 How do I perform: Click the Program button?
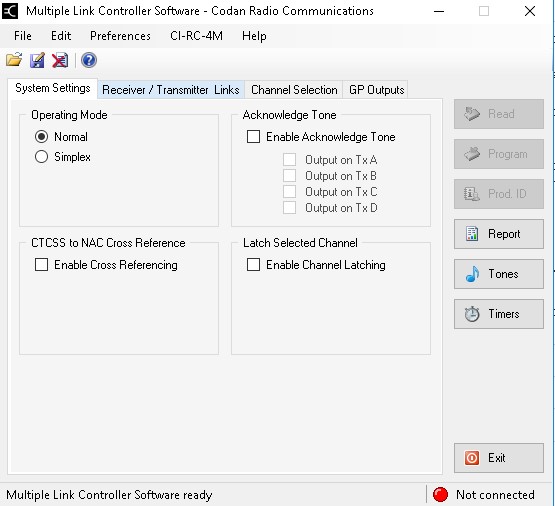coord(499,154)
